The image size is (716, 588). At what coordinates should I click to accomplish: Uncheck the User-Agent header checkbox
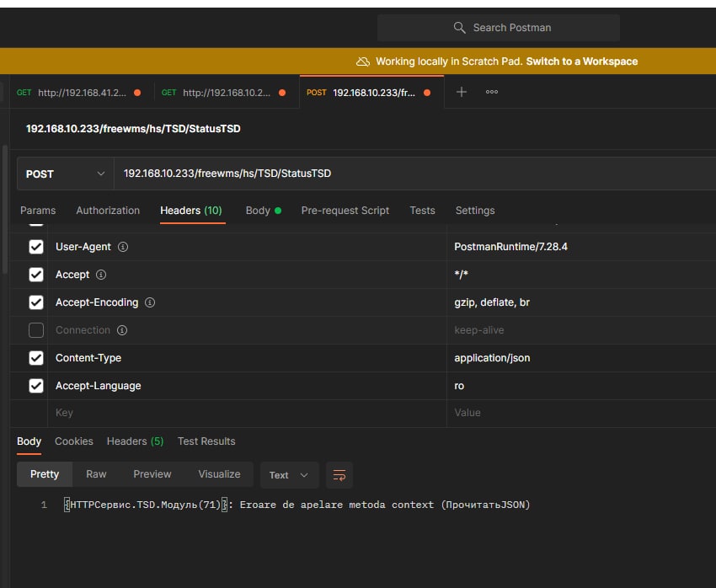[36, 247]
